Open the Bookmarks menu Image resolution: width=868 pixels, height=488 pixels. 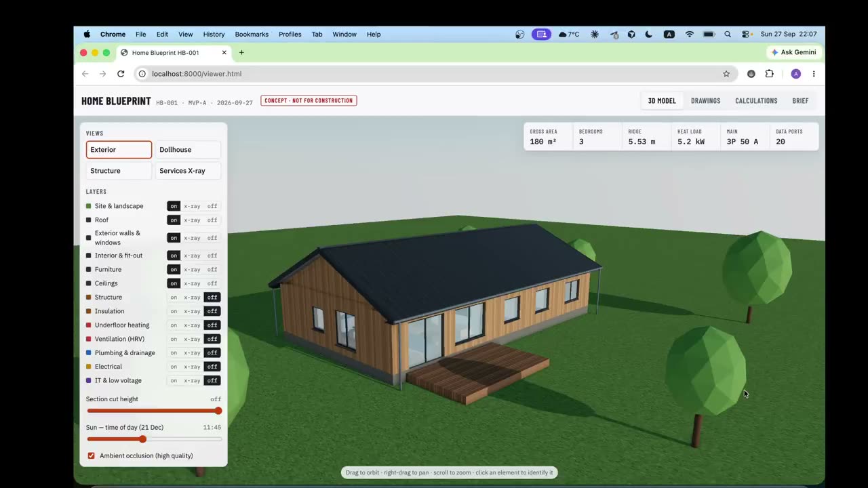pyautogui.click(x=252, y=34)
